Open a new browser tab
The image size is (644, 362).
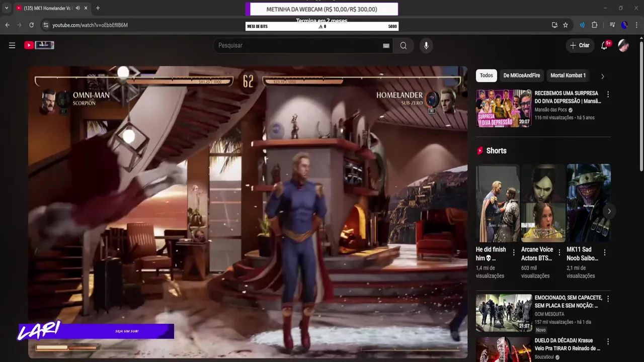[98, 8]
